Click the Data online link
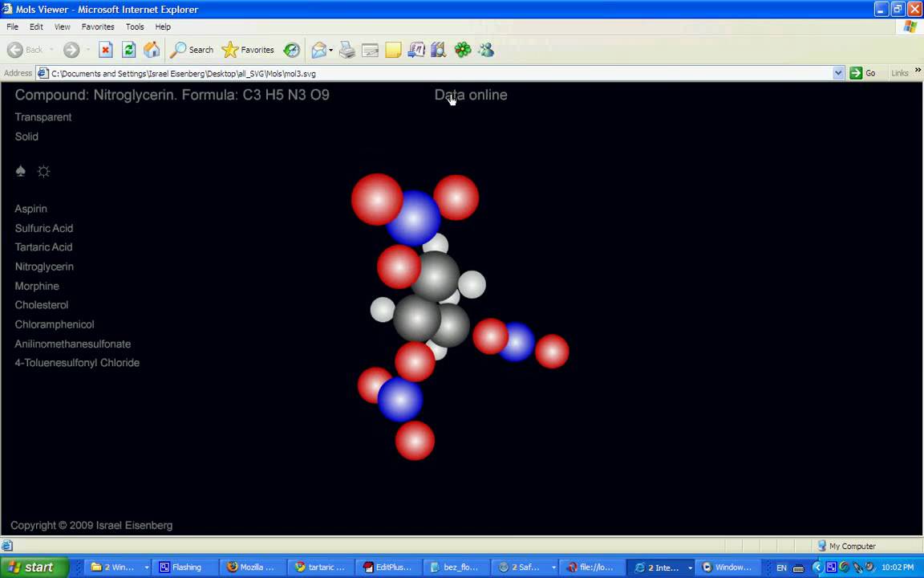This screenshot has width=924, height=578. click(471, 95)
